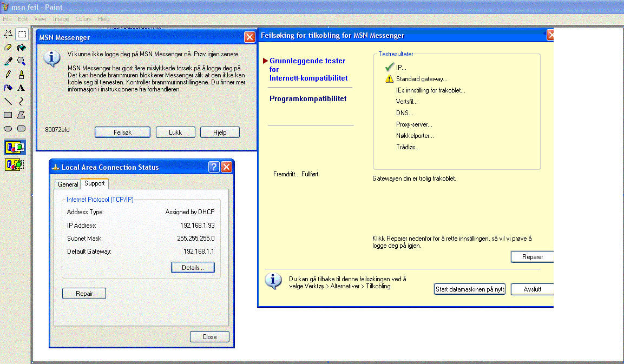
Task: Click the Programkompatibilitet heading
Action: click(x=308, y=98)
